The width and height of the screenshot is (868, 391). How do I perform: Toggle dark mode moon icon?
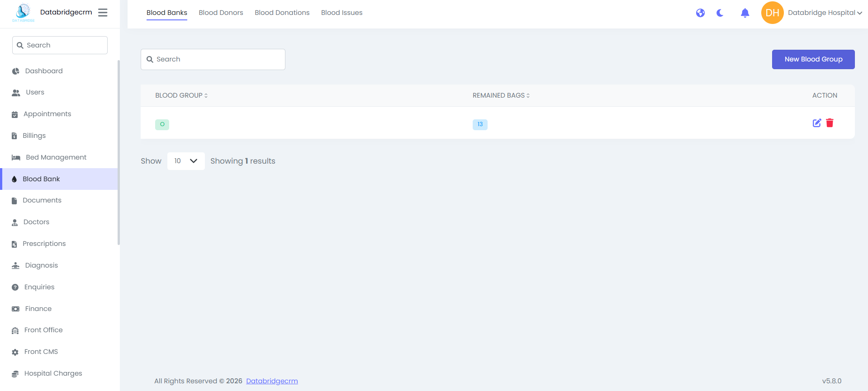[x=720, y=13]
